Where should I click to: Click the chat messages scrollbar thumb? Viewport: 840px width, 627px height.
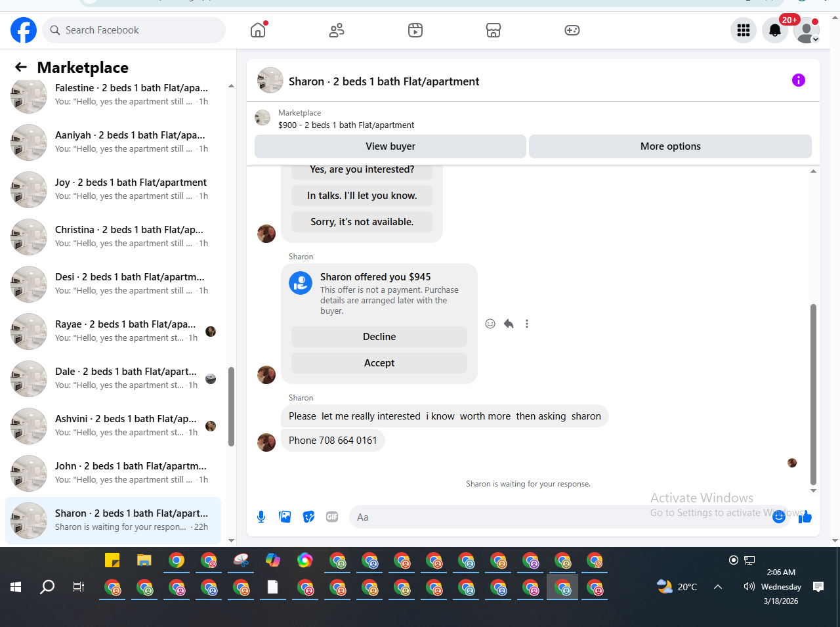tap(814, 394)
